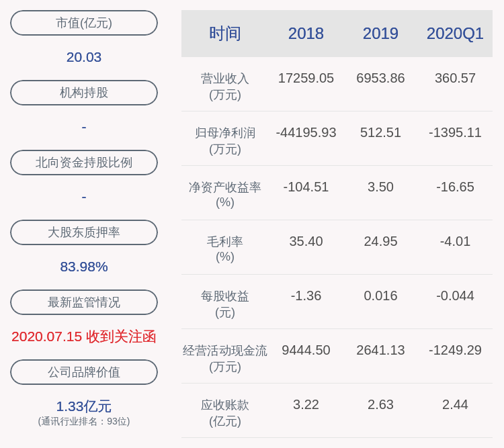Click the dash under 北向资金持股比例
This screenshot has height=448, width=504.
[84, 197]
